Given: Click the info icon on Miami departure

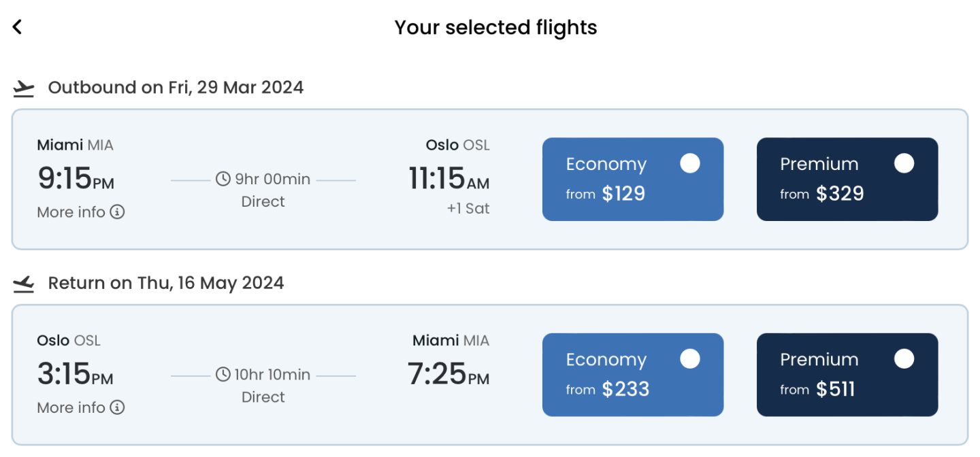Looking at the screenshot, I should click(118, 212).
